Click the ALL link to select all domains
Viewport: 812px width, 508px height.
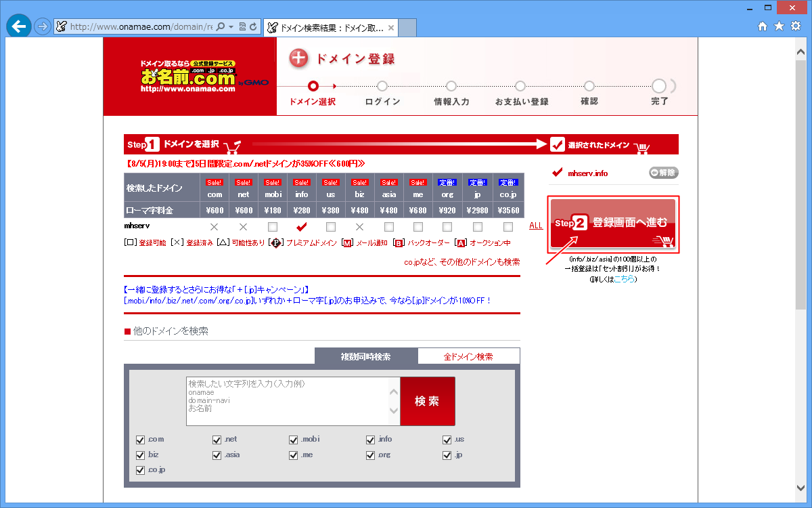coord(536,226)
